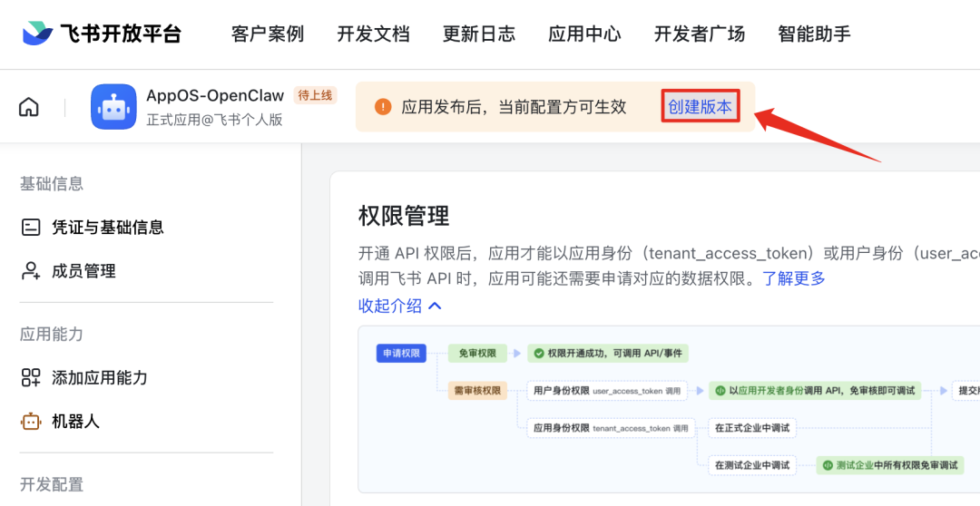The width and height of the screenshot is (980, 506).
Task: Collapse the intro via 收起介绍
Action: pyautogui.click(x=400, y=306)
